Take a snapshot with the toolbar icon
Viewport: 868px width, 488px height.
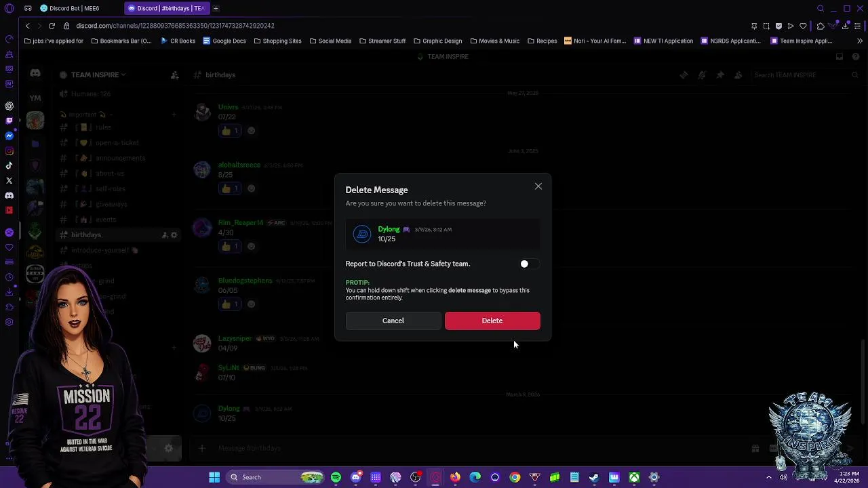pos(766,26)
